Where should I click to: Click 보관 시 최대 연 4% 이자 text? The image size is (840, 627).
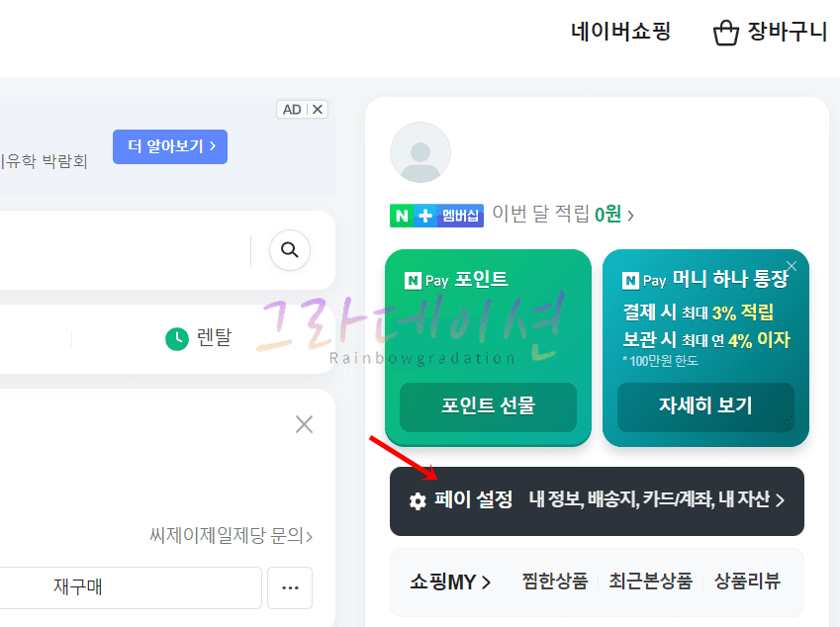(706, 340)
